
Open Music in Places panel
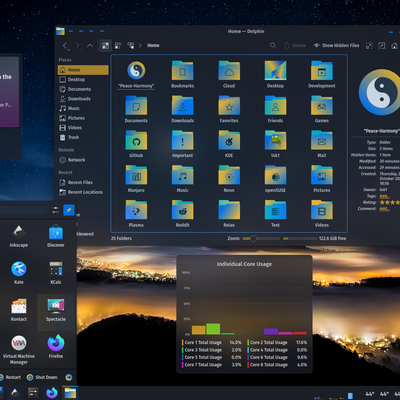click(83, 108)
